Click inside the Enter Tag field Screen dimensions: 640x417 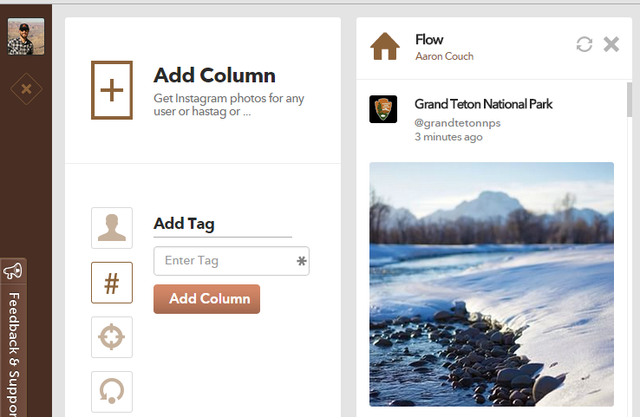coord(224,261)
